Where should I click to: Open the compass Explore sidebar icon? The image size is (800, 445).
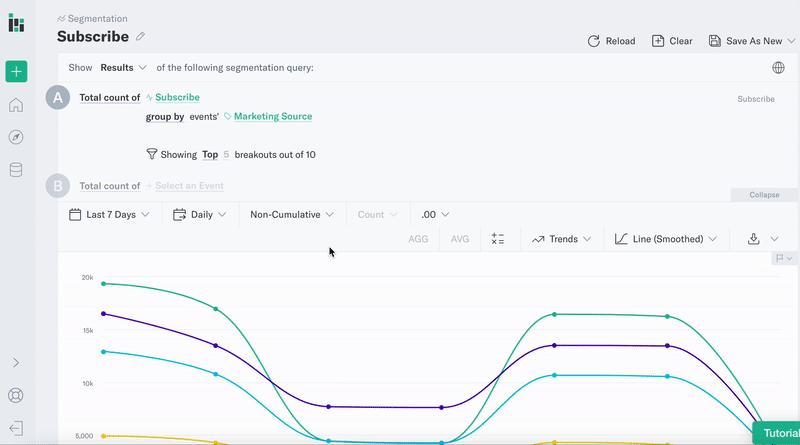coord(16,137)
